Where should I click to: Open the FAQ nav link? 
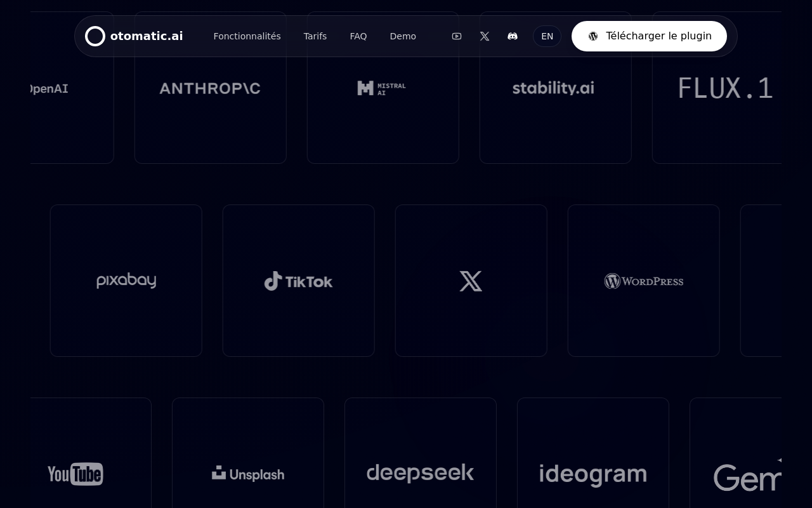tap(358, 36)
